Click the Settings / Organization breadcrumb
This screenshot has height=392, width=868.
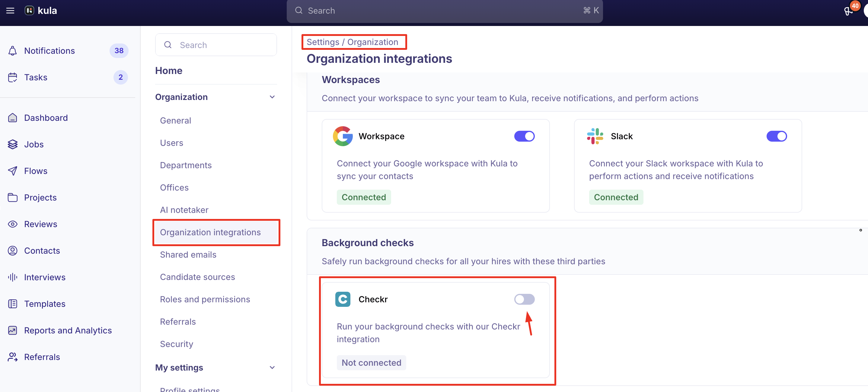(x=352, y=42)
